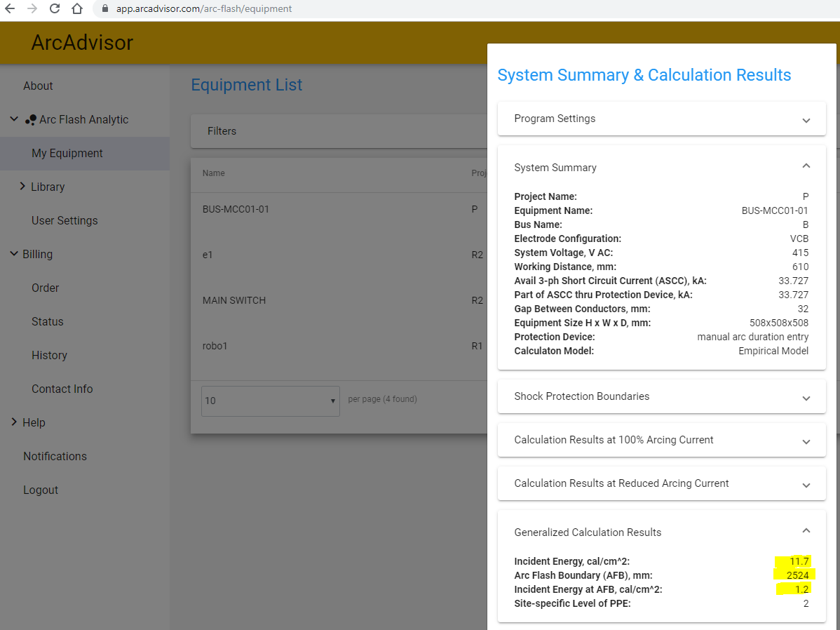Click the Arc Flash Boundary value 2524
The width and height of the screenshot is (840, 630).
tap(797, 575)
